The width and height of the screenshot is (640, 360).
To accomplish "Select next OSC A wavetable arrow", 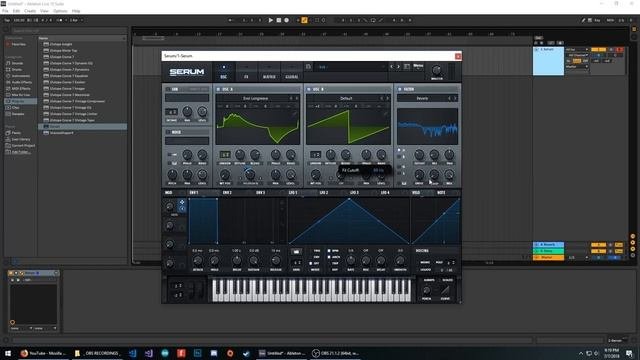I will pyautogui.click(x=297, y=98).
